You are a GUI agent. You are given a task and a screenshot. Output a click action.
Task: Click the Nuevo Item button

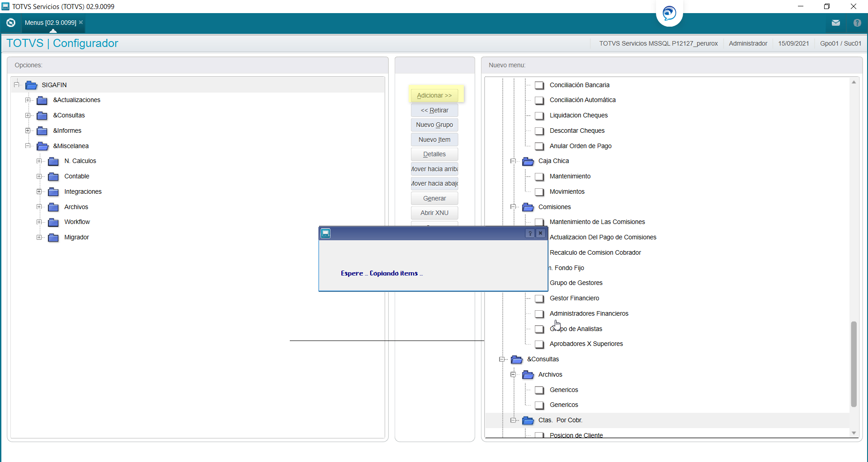pyautogui.click(x=434, y=140)
